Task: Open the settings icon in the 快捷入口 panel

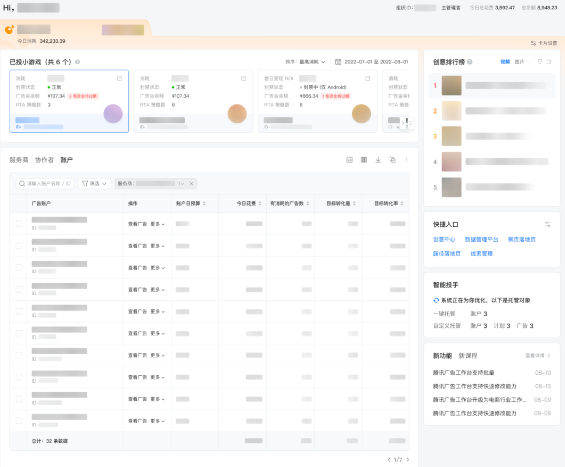Action: (547, 224)
